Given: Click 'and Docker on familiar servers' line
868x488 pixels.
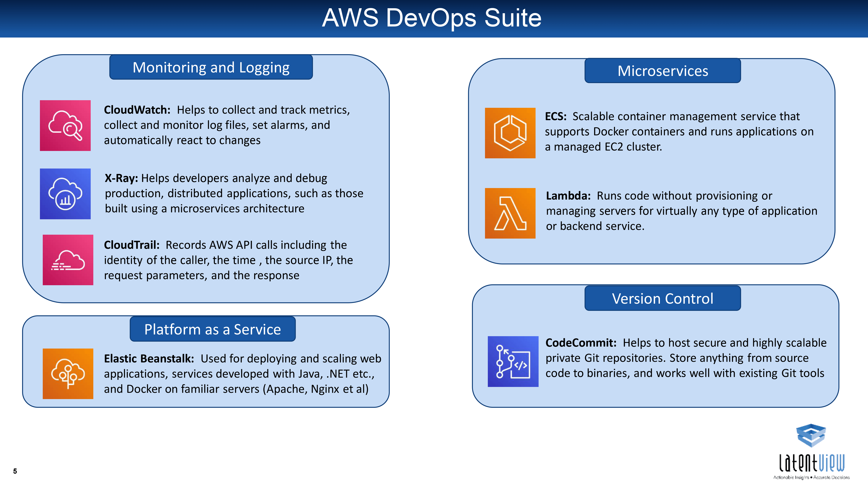Looking at the screenshot, I should click(x=236, y=389).
